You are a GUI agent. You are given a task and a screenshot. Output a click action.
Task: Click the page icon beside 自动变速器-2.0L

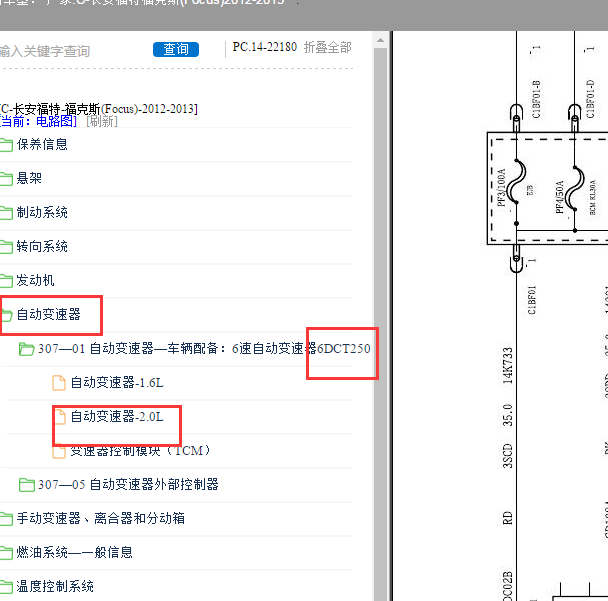[x=59, y=417]
